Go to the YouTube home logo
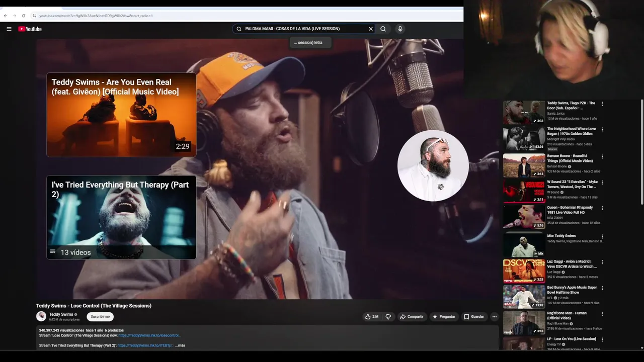This screenshot has height=362, width=644. (x=30, y=29)
